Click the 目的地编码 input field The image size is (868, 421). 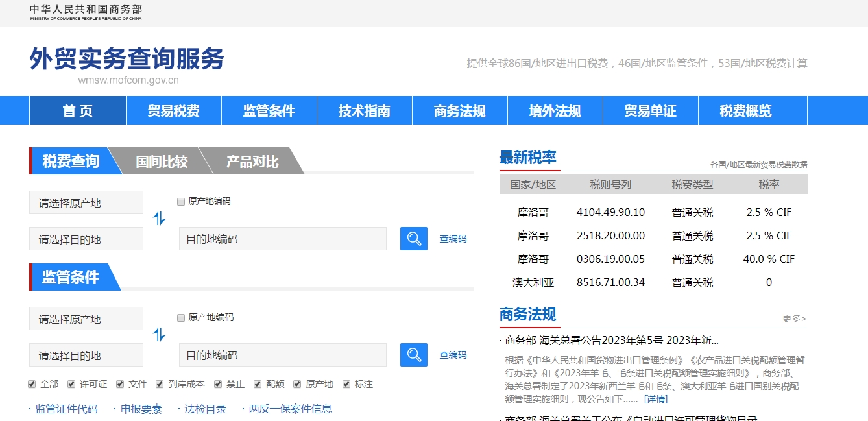coord(282,239)
